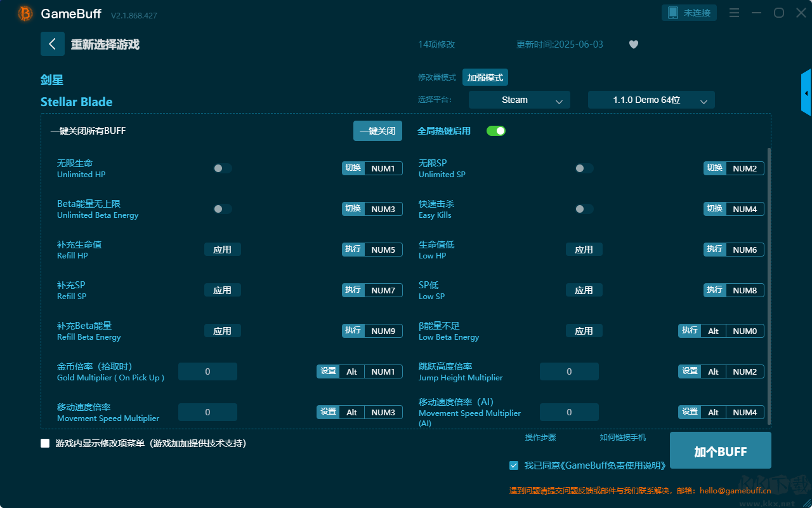Check the in-game trainer menu checkbox
The height and width of the screenshot is (508, 812).
(x=45, y=443)
